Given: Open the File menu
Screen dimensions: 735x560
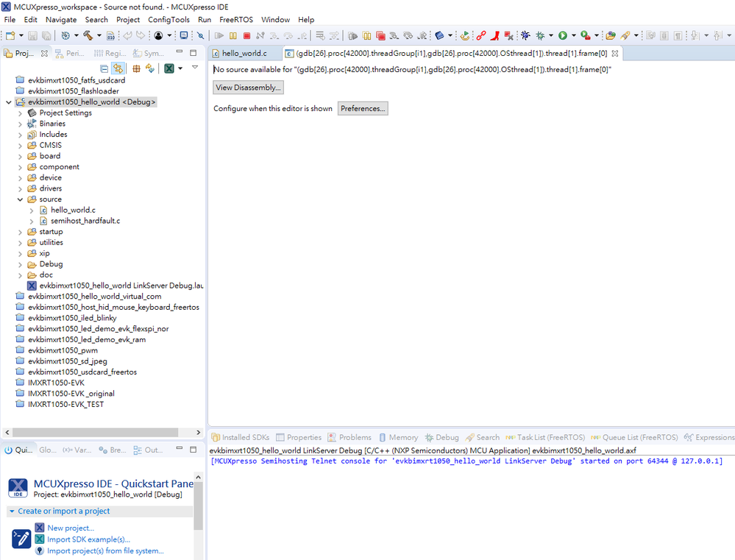Looking at the screenshot, I should coord(10,20).
